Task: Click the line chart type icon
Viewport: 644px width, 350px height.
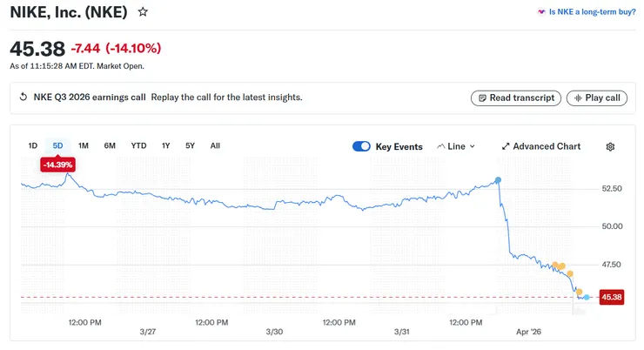Action: click(x=440, y=146)
